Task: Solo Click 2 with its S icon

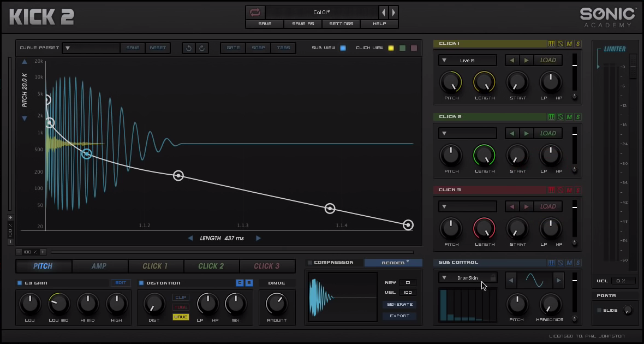Action: pos(578,117)
